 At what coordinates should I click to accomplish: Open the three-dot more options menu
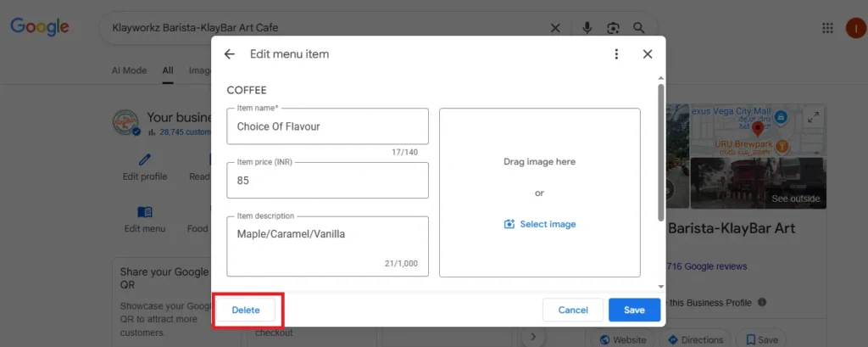616,54
